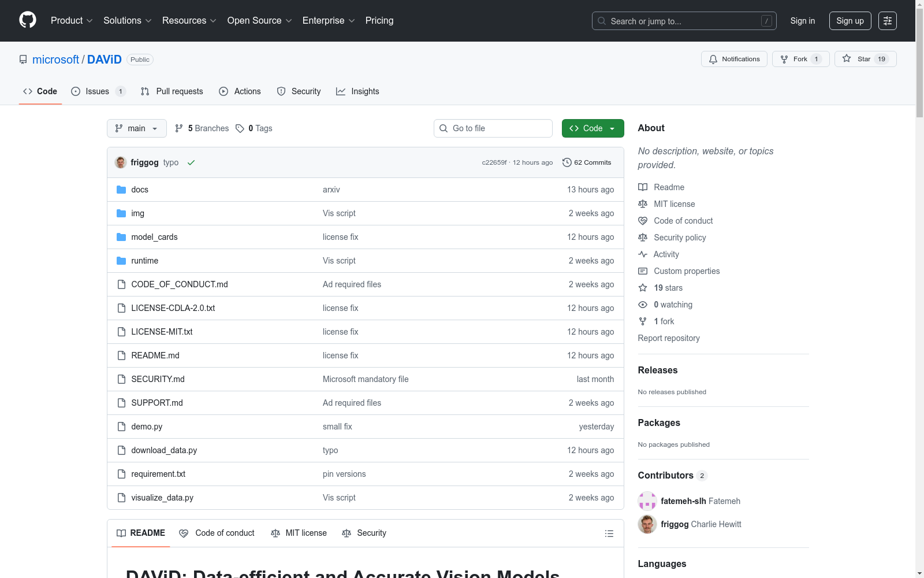Open the visualize_data.py file
924x578 pixels.
pyautogui.click(x=162, y=498)
